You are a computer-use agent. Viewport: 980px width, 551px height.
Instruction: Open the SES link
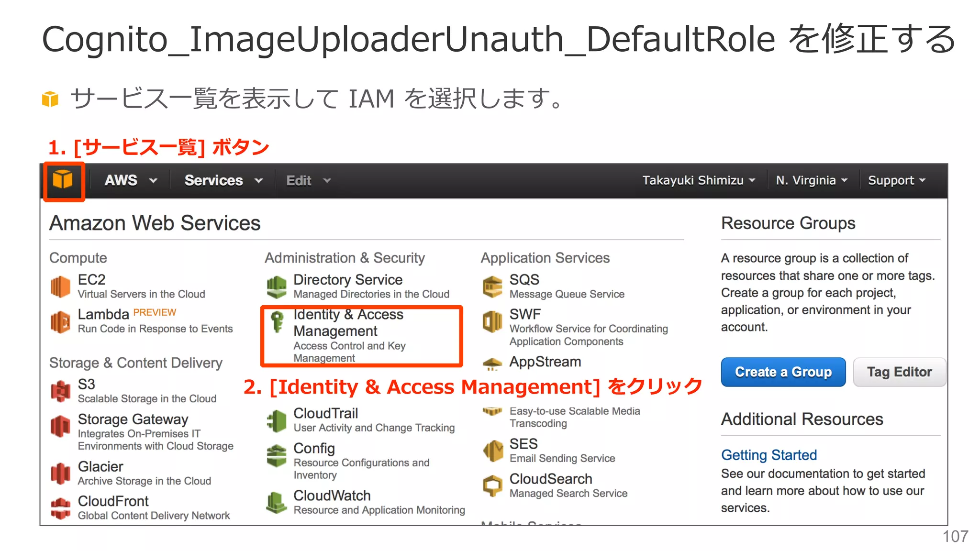(x=523, y=444)
